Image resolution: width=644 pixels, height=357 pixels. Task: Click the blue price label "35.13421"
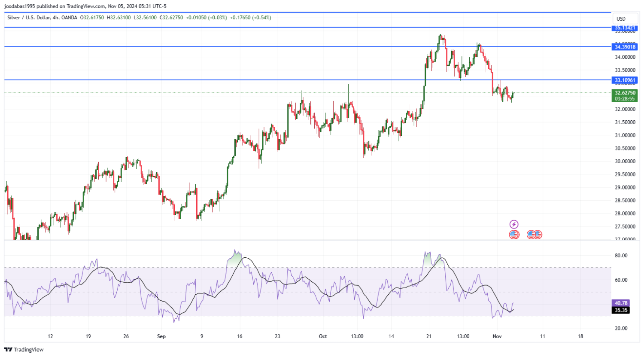tap(625, 27)
